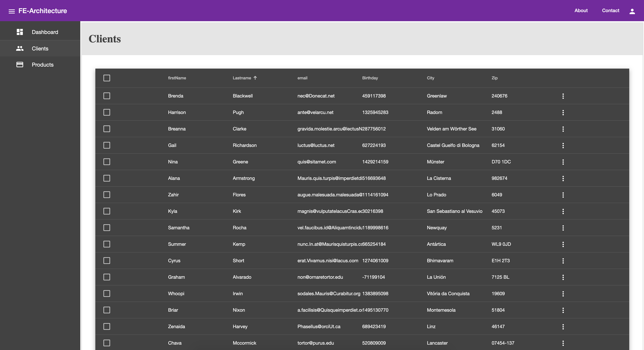Open row actions menu for Nina Greene
644x350 pixels.
pyautogui.click(x=563, y=162)
